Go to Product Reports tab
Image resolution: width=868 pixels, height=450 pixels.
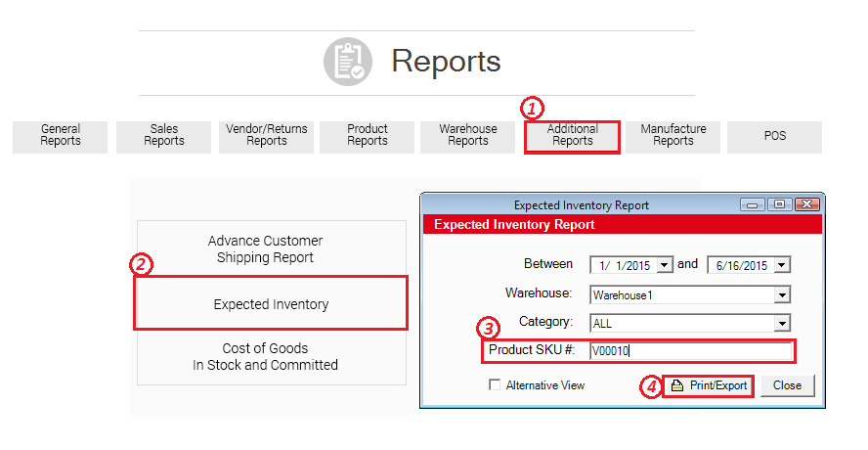coord(368,136)
